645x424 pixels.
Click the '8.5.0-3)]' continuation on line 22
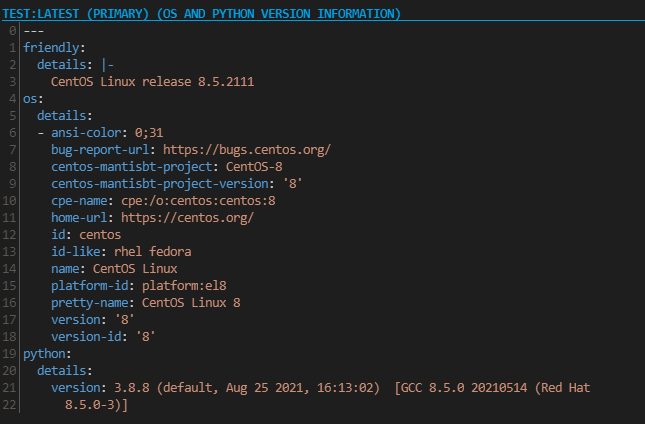point(96,405)
